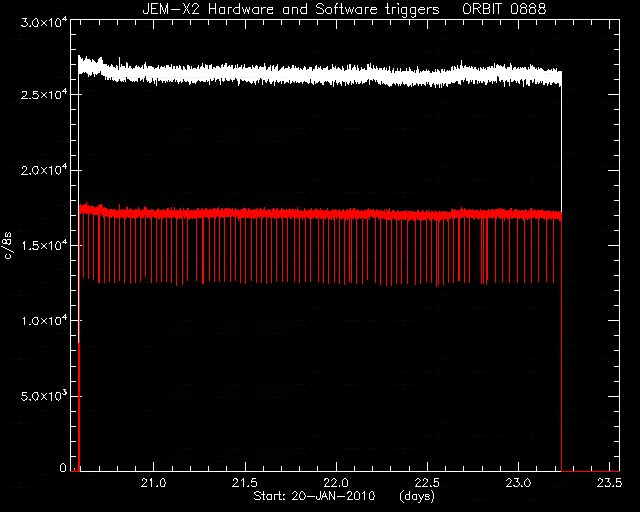Click the 2.0×10⁴ y-axis tick label
640x512 pixels.
pos(43,169)
